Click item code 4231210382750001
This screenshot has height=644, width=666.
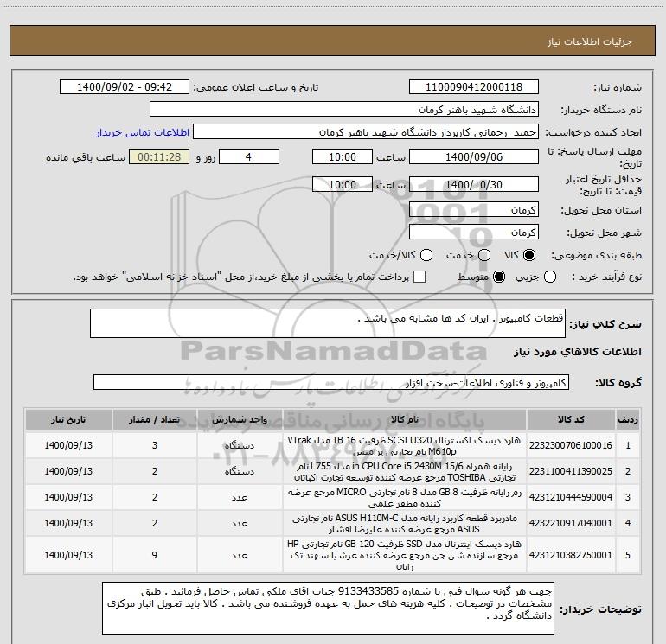point(571,555)
